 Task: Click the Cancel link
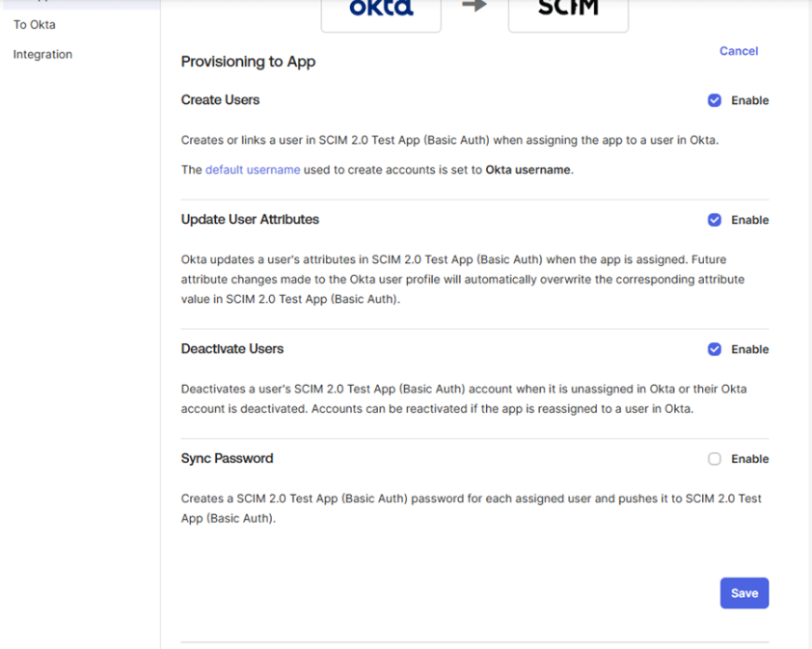click(739, 51)
